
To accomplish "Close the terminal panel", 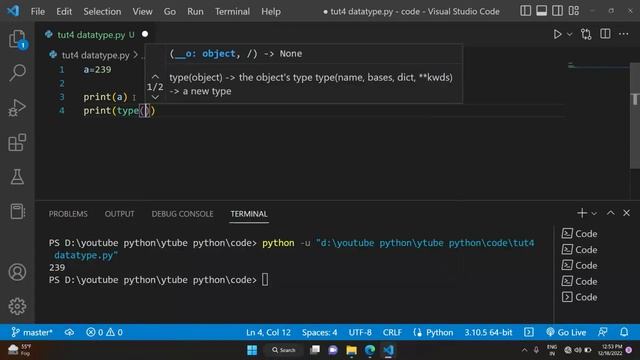I will 627,213.
